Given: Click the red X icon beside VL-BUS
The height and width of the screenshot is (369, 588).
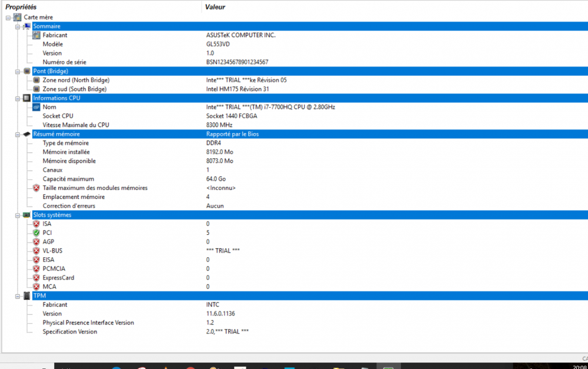Looking at the screenshot, I should point(36,251).
